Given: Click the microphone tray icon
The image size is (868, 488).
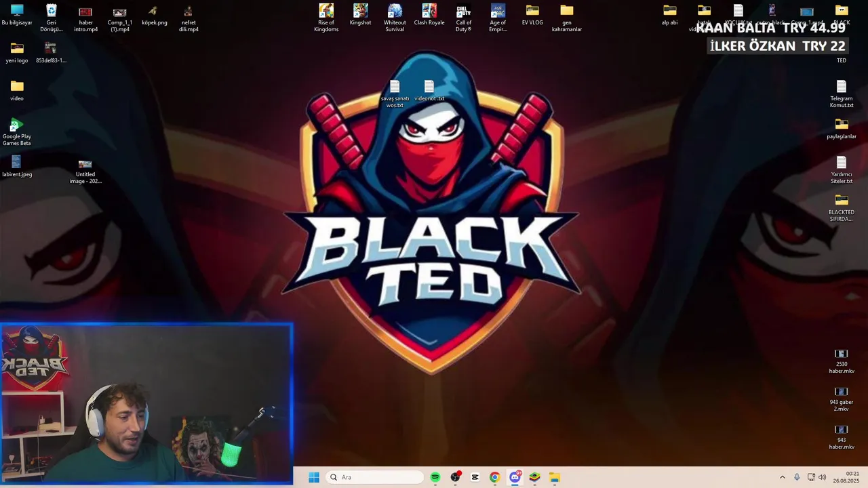Looking at the screenshot, I should coord(797,477).
